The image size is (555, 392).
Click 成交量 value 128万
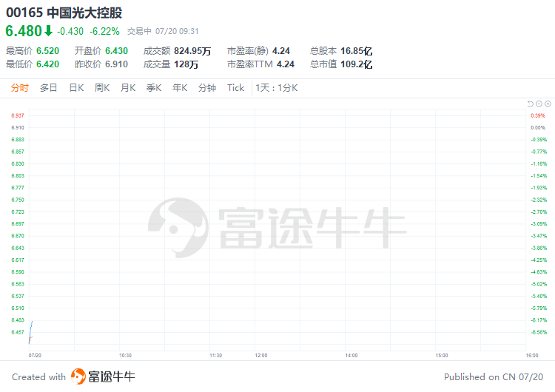[x=186, y=64]
